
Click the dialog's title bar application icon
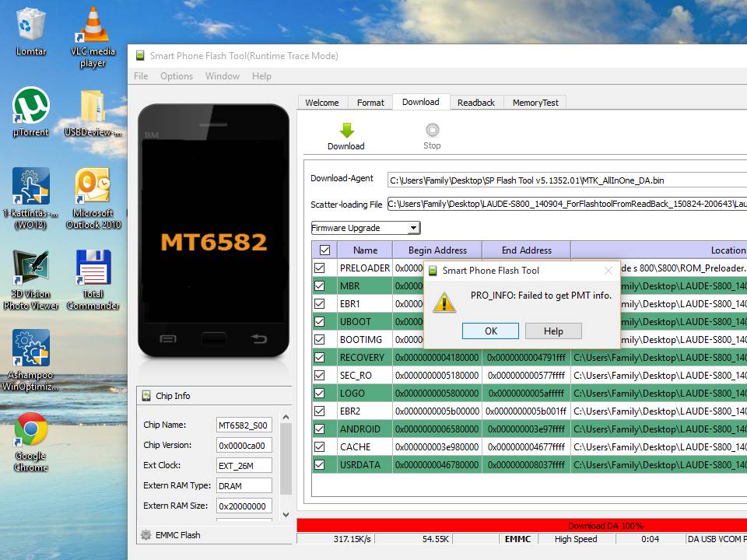[433, 271]
